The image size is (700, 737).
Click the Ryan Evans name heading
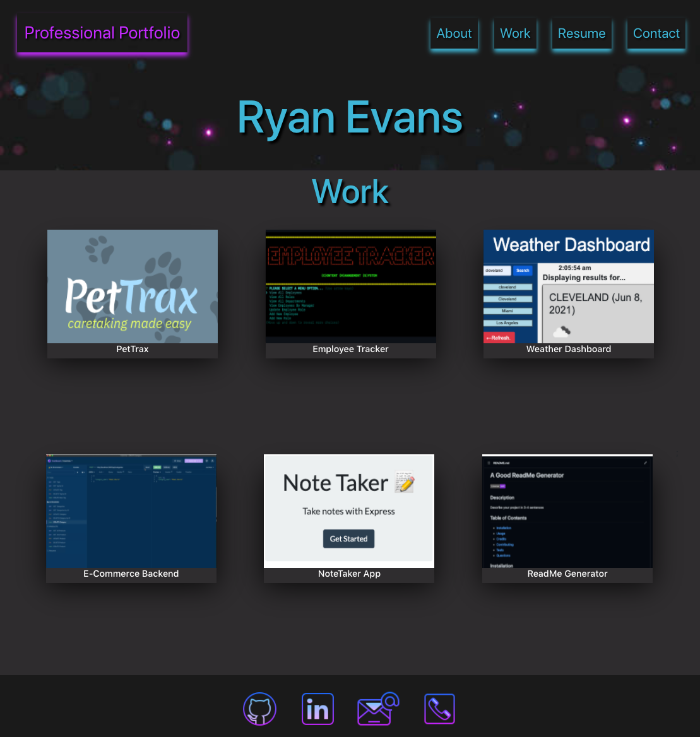tap(350, 117)
